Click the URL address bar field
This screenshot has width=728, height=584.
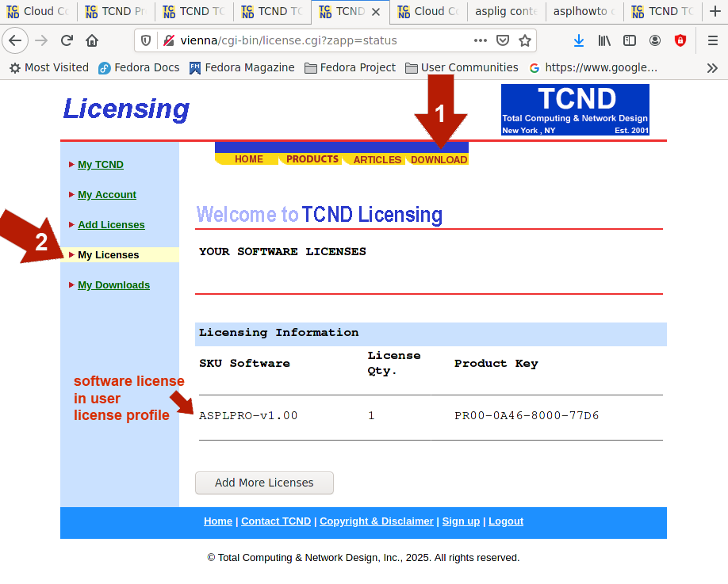coord(317,40)
